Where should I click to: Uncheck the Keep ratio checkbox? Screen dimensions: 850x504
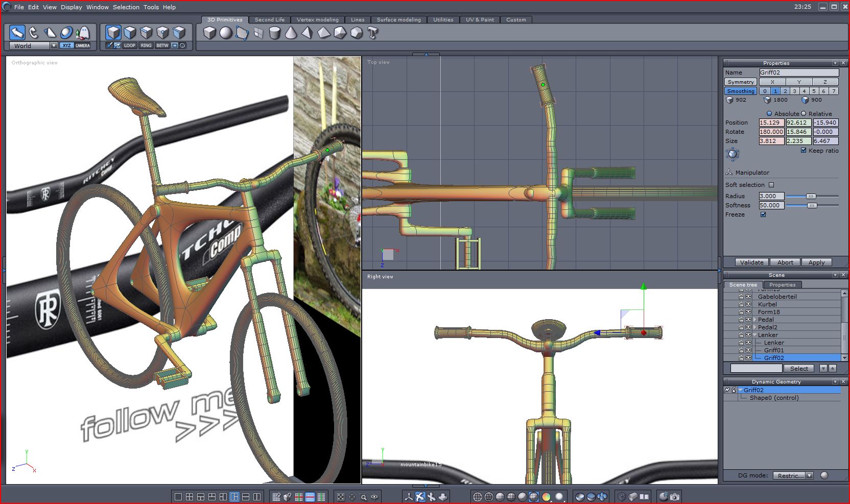(x=804, y=151)
